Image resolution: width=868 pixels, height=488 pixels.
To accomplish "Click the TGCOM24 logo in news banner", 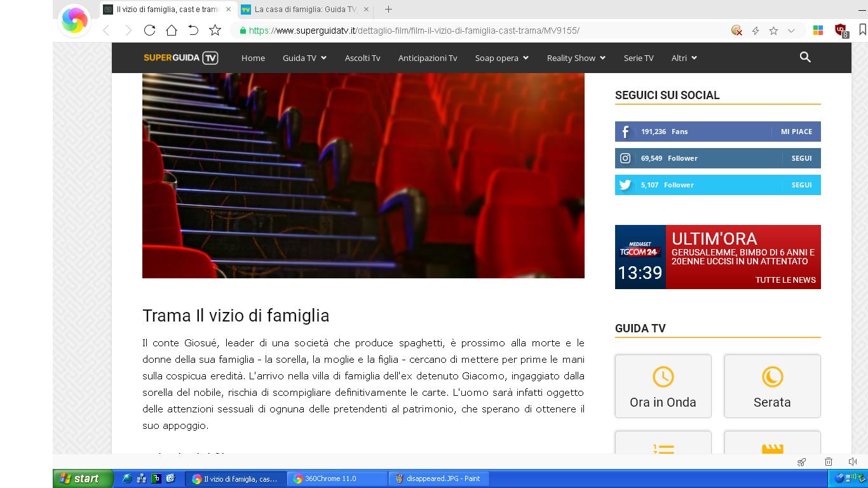I will point(640,249).
